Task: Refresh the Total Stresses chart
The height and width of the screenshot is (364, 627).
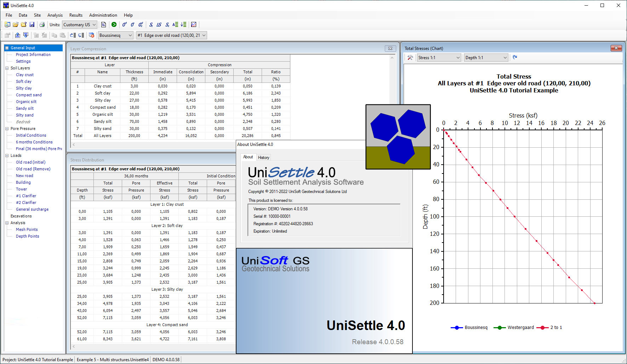Action: tap(515, 57)
